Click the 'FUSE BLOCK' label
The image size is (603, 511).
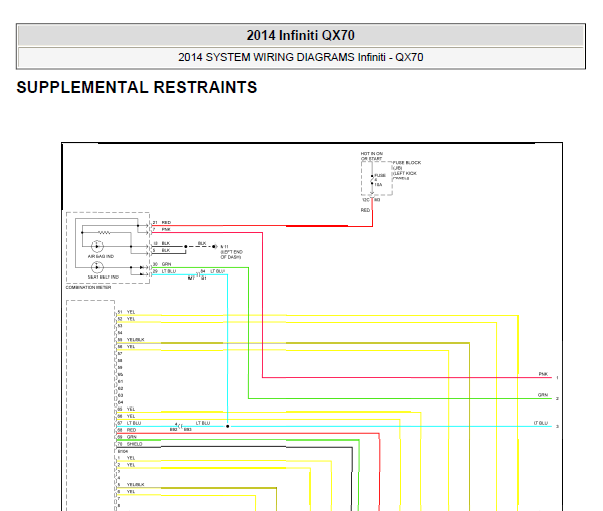[407, 163]
